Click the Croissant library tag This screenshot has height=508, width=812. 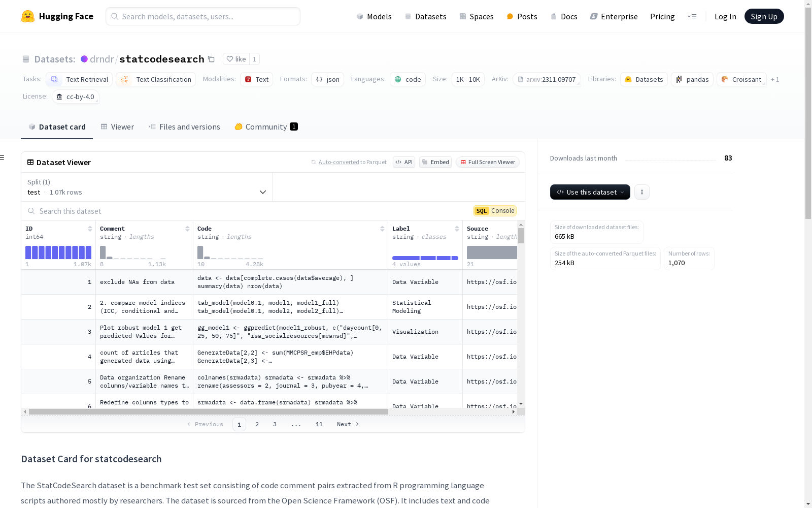coord(741,79)
